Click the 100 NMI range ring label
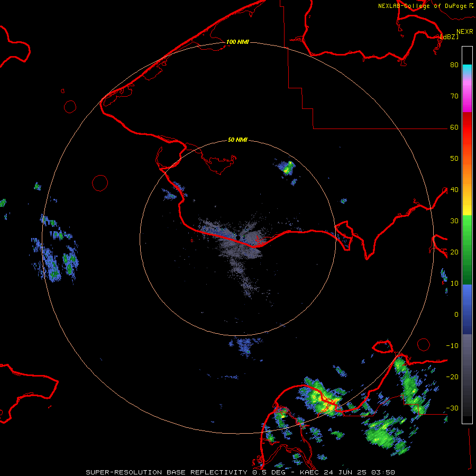 237,42
